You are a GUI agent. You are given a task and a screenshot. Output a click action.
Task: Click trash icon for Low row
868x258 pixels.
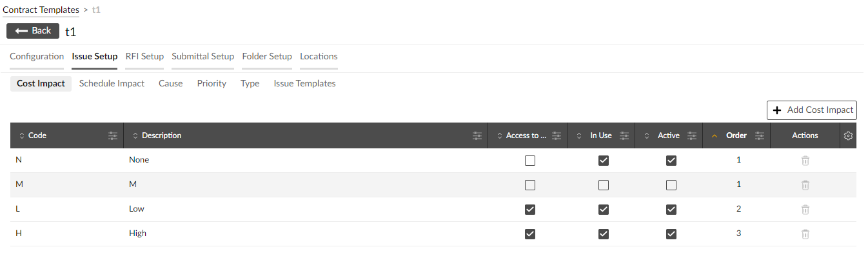point(805,210)
